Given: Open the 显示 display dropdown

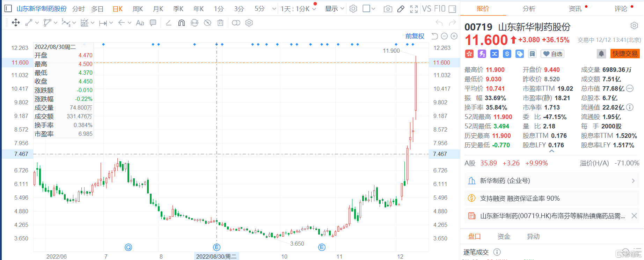Looking at the screenshot, I should click(334, 9).
